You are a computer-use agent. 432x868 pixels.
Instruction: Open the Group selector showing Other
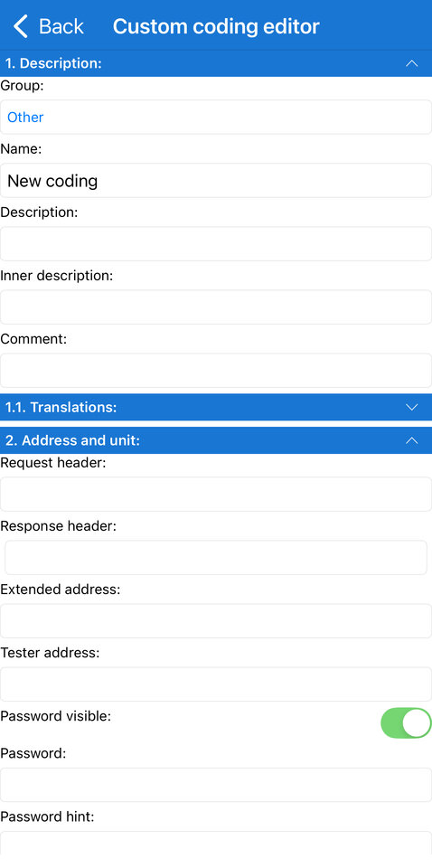coord(216,117)
